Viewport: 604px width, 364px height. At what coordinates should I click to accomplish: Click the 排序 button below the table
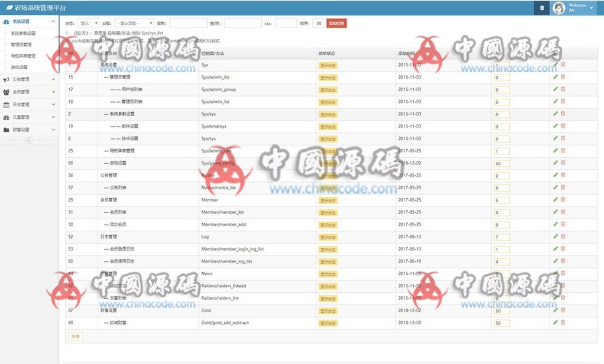(x=75, y=336)
